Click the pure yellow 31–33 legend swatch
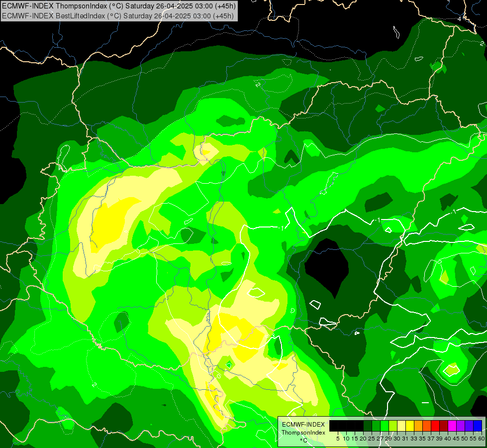 (x=410, y=426)
